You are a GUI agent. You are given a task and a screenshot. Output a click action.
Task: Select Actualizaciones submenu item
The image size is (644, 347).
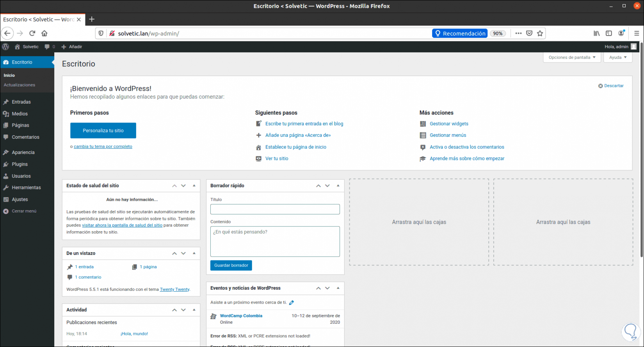[20, 85]
